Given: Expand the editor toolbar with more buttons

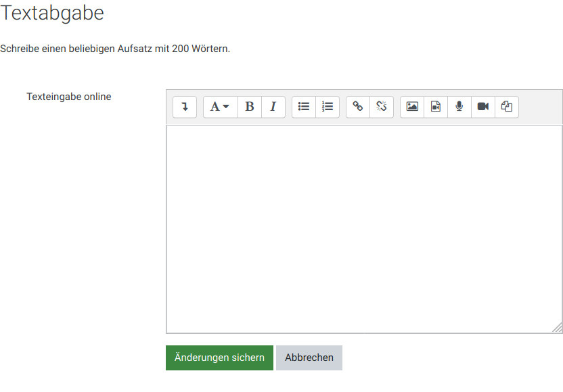Looking at the screenshot, I should [x=185, y=107].
